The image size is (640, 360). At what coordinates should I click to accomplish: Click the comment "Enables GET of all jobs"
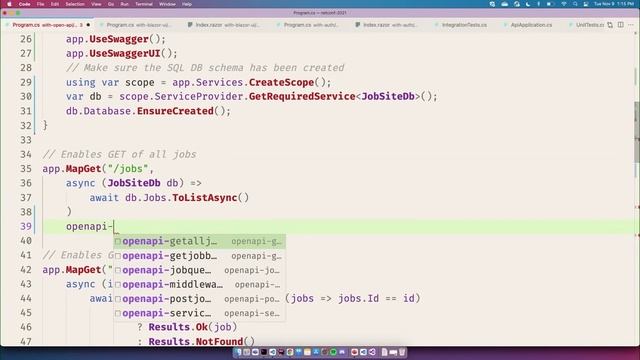pos(119,154)
